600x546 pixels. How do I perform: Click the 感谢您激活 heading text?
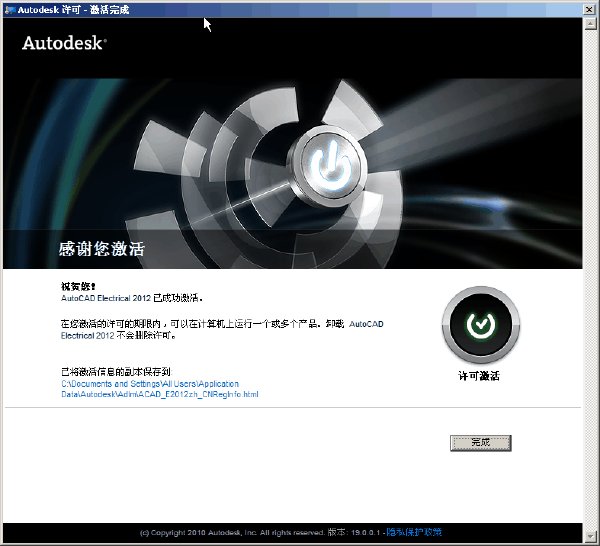point(102,249)
